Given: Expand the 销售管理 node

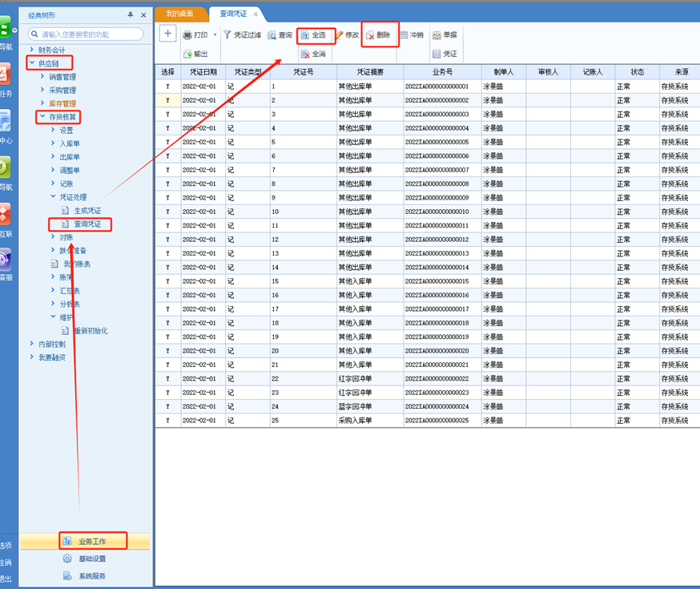Looking at the screenshot, I should point(42,76).
